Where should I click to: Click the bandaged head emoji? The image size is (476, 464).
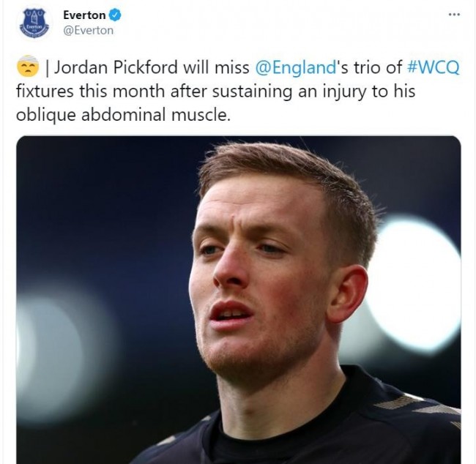pos(28,67)
